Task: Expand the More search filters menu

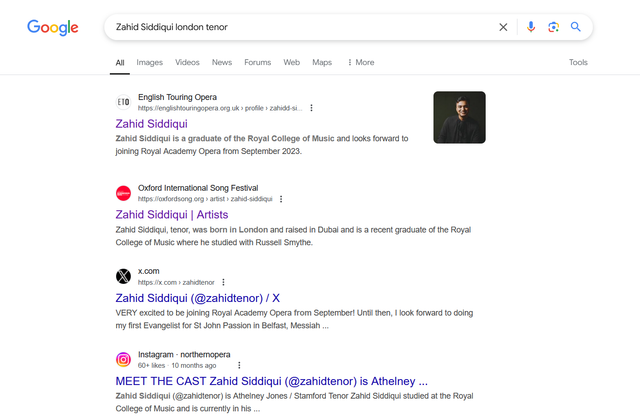Action: (x=360, y=62)
